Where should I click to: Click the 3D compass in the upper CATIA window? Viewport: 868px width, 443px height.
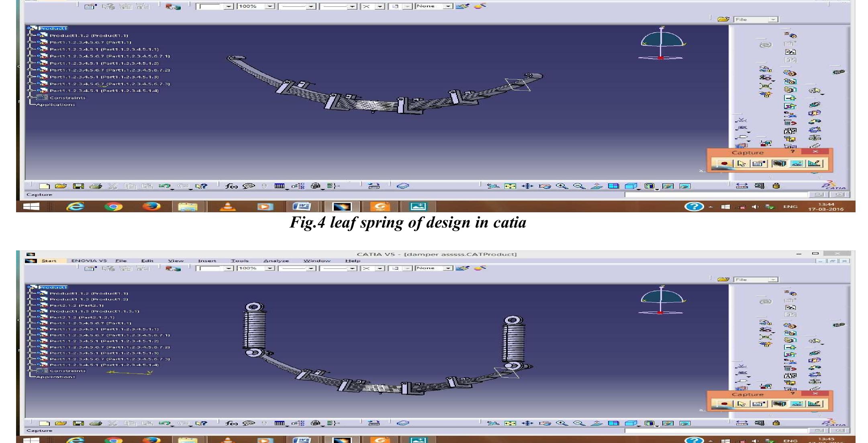(x=662, y=43)
